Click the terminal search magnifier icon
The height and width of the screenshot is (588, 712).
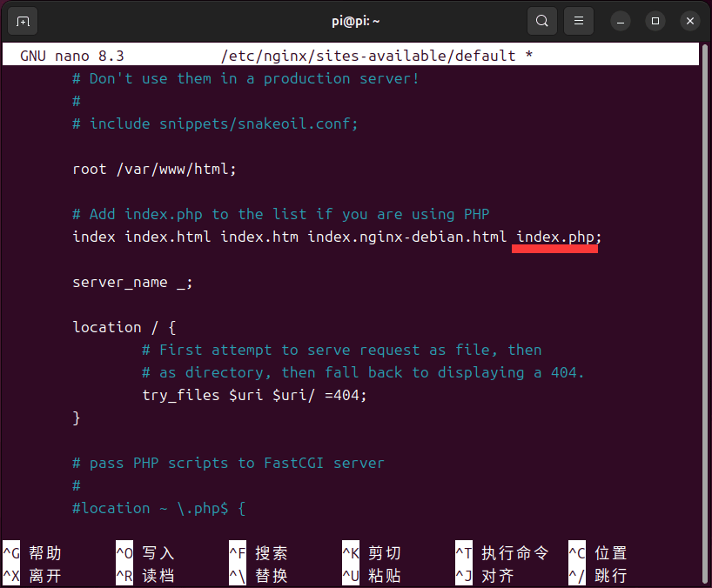coord(541,21)
